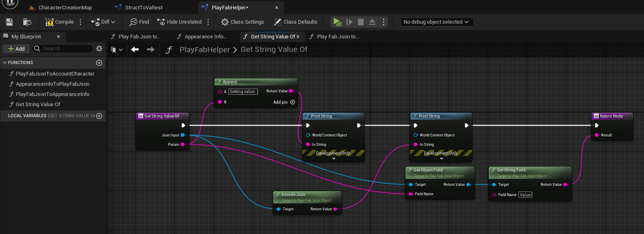This screenshot has height=234, width=644.
Task: Click the Eject from player button
Action: [372, 22]
